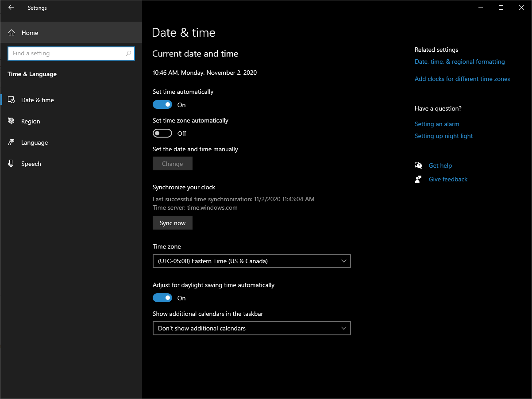Image resolution: width=532 pixels, height=399 pixels.
Task: Disable Adjust for daylight saving time automatically
Action: [162, 298]
